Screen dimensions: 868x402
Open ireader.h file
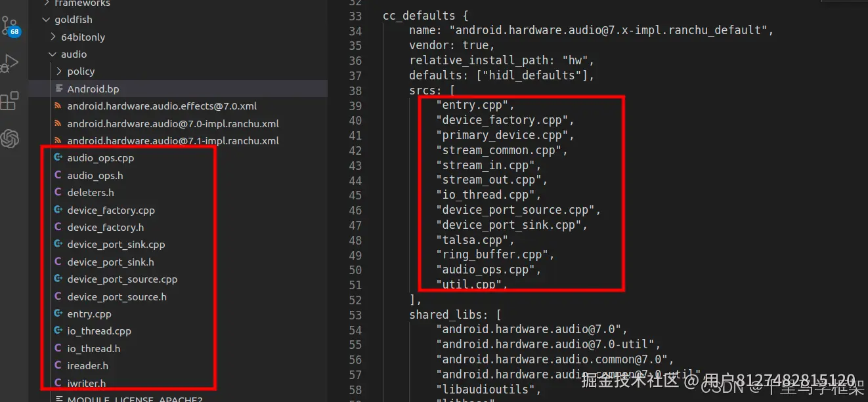coord(87,365)
